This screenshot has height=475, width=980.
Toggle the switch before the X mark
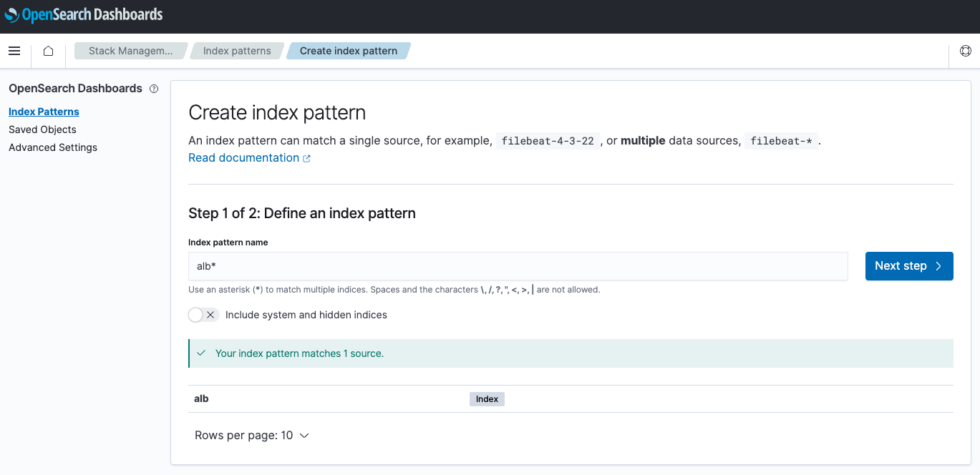(195, 314)
